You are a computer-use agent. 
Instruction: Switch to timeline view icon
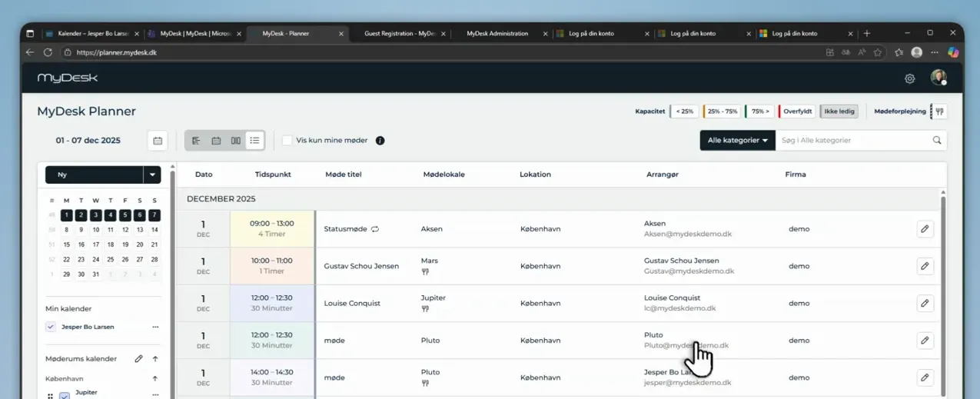pos(196,141)
